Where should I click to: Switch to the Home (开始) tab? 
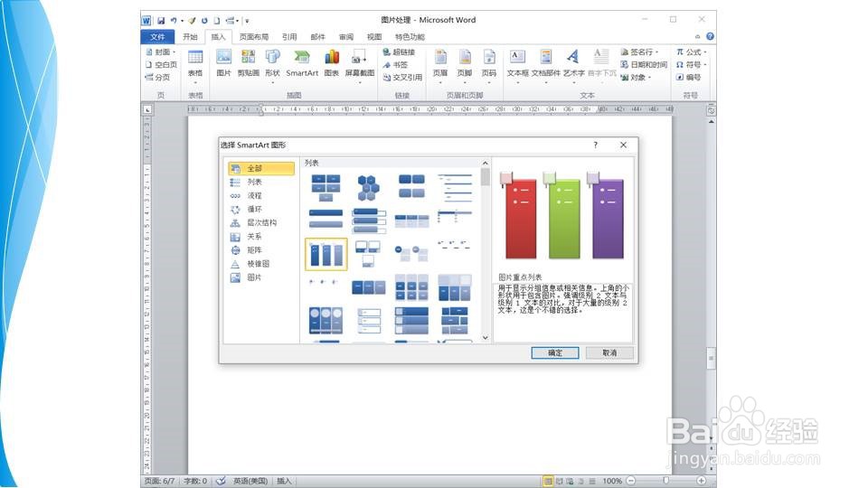[190, 36]
